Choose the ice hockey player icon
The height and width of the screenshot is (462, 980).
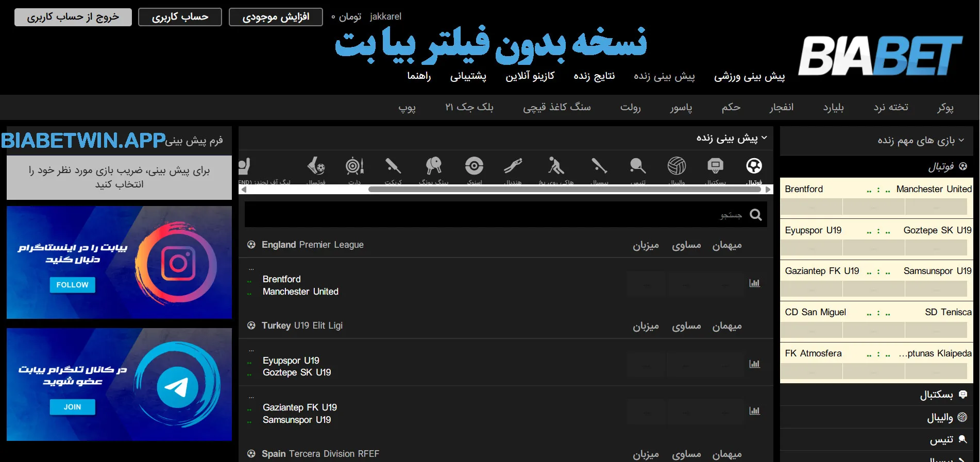point(555,166)
